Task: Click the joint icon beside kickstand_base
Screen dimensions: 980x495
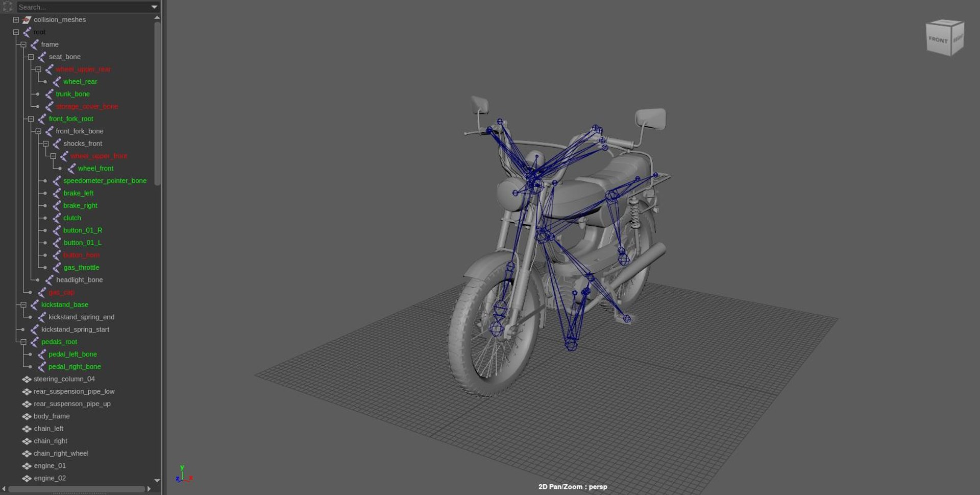Action: pyautogui.click(x=35, y=305)
